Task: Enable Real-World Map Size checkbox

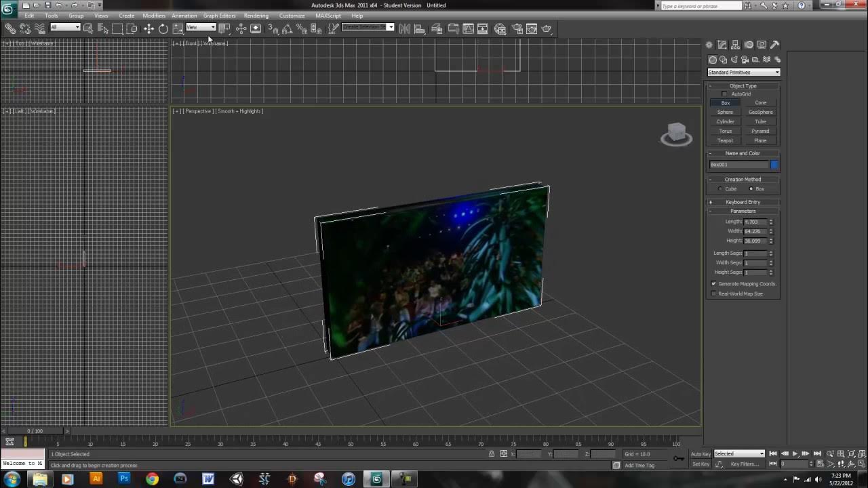Action: pos(713,293)
